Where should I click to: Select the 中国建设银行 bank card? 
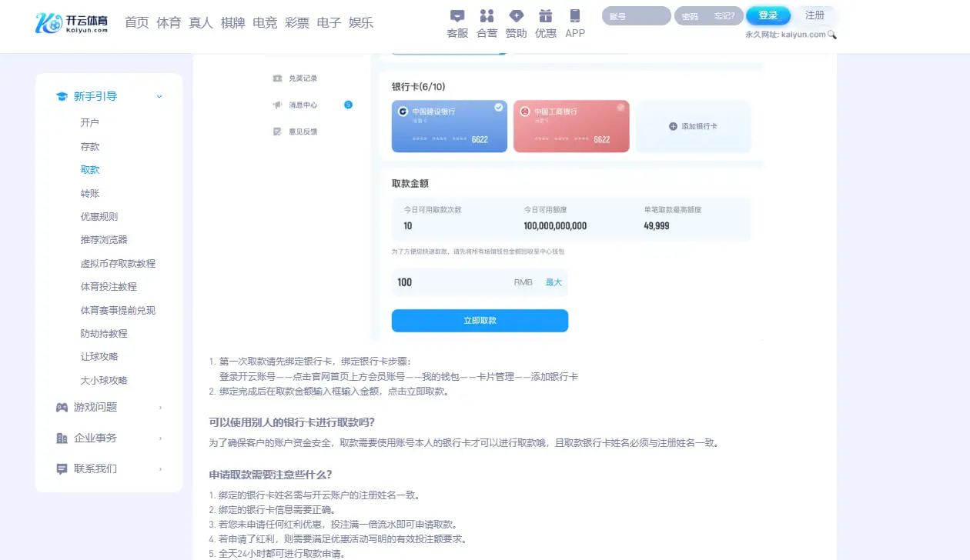(x=449, y=125)
